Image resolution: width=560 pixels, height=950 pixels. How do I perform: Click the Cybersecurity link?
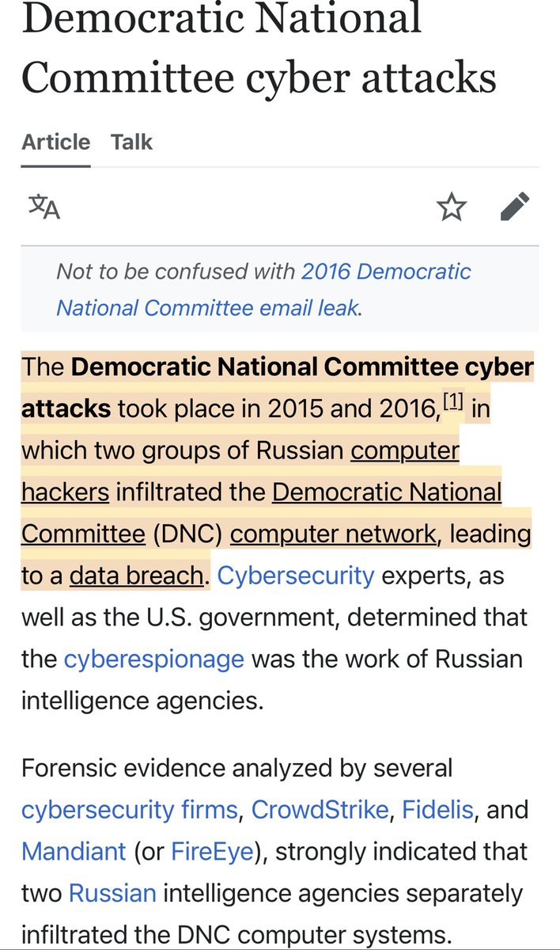295,576
